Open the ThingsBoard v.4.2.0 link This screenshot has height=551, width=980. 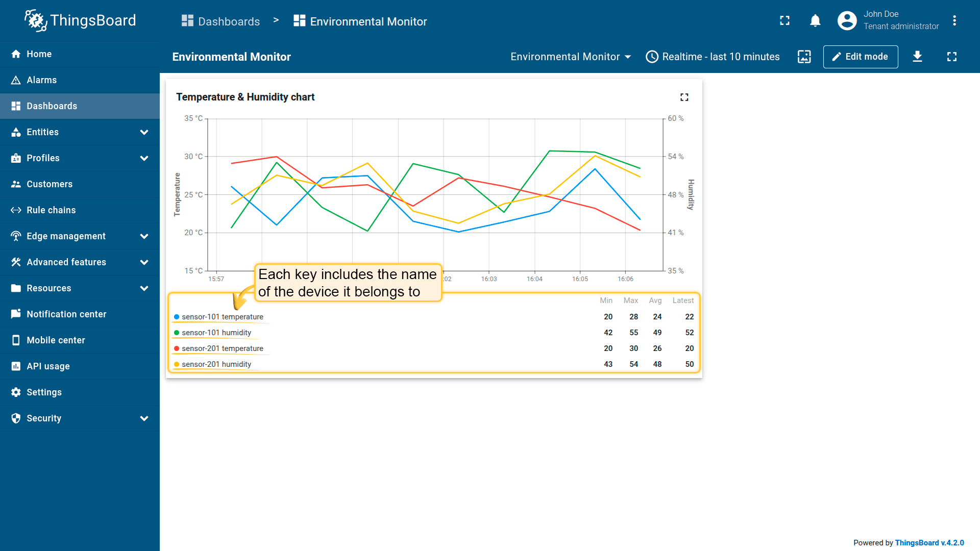coord(929,543)
